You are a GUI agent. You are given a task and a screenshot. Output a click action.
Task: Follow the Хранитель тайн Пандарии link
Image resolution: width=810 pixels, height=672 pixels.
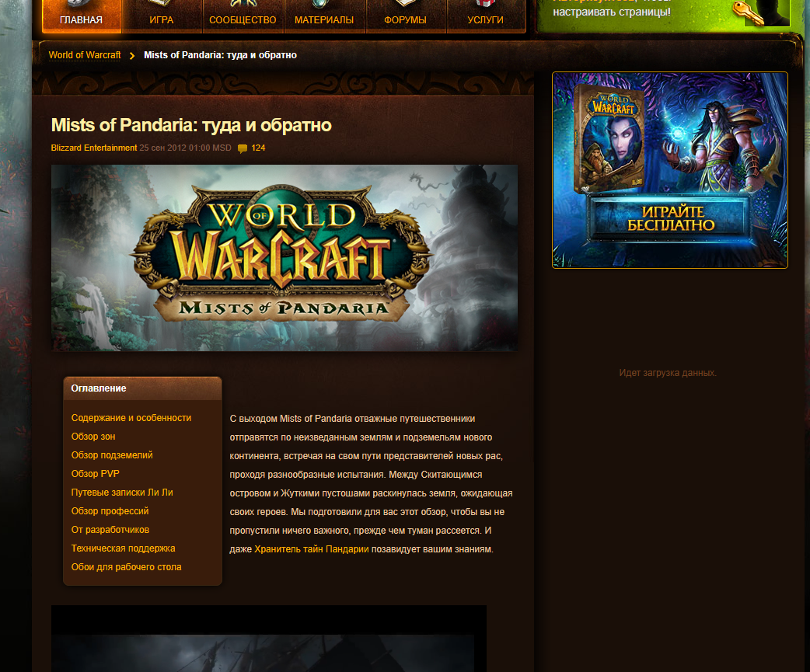click(x=312, y=549)
